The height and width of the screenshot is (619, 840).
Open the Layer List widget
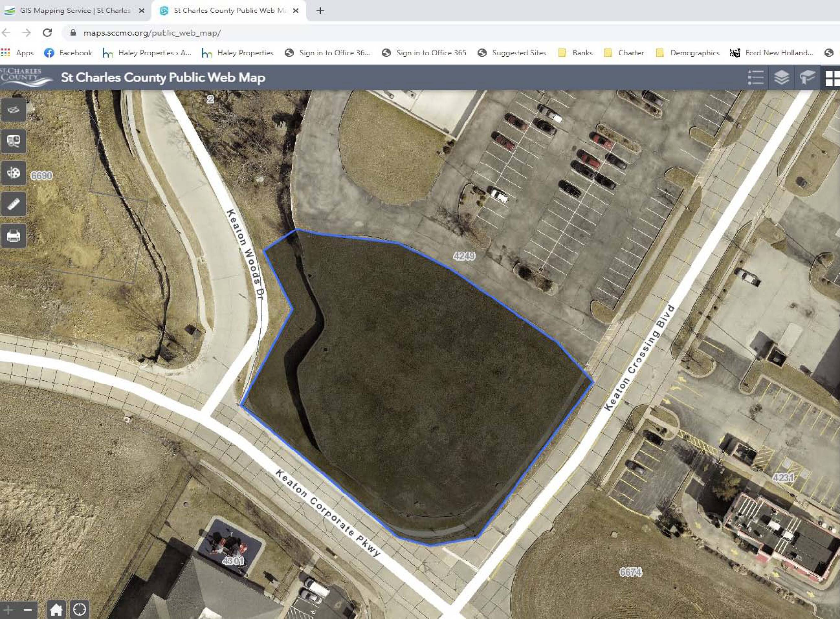781,78
